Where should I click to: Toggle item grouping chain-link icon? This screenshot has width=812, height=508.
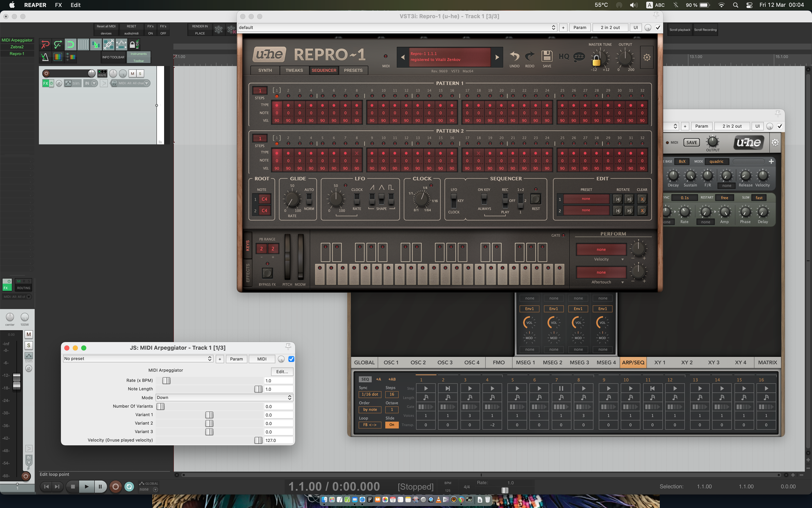point(108,44)
